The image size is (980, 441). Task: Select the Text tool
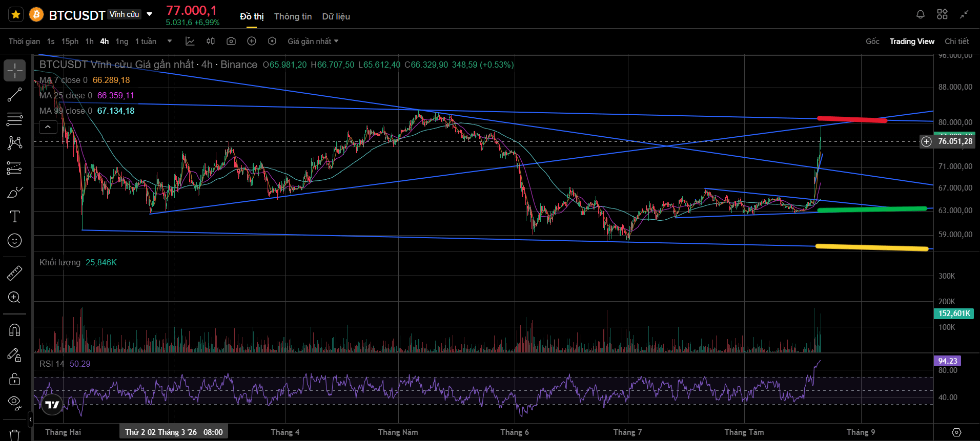(x=15, y=216)
